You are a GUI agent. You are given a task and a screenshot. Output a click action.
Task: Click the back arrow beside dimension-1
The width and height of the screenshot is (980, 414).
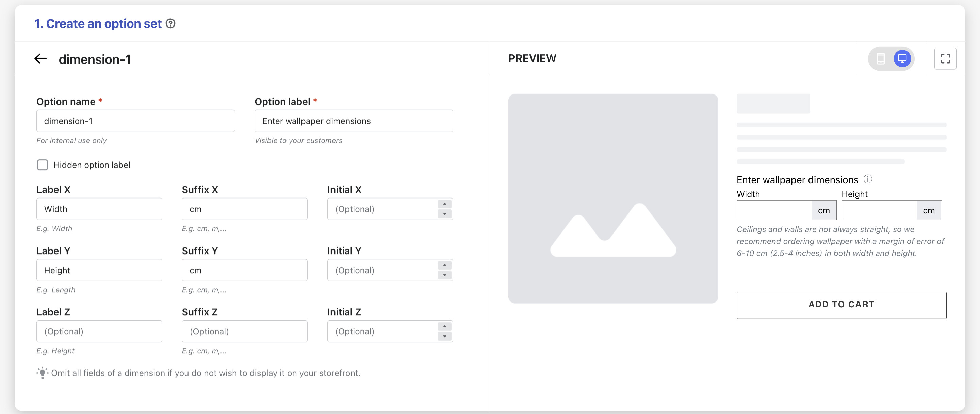click(40, 59)
